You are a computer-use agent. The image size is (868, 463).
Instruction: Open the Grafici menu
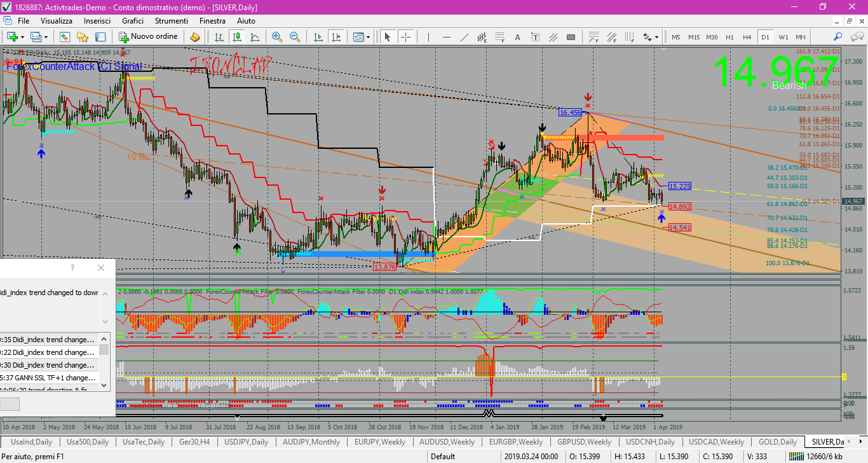(133, 21)
